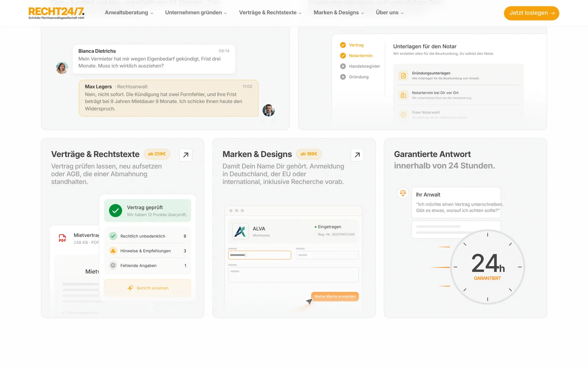The image size is (588, 368).
Task: Click the Mietvertrag PDF file icon
Action: [x=62, y=238]
